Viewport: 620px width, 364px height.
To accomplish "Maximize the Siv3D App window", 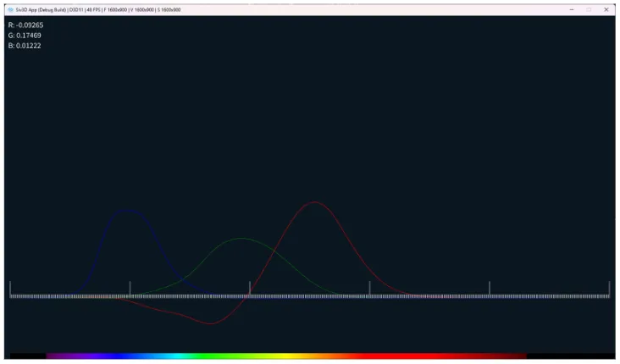I will [x=589, y=9].
